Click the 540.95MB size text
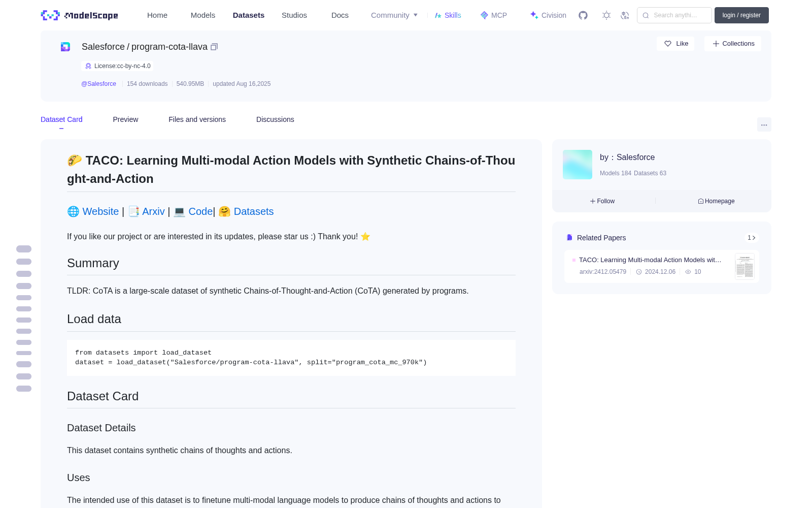 coord(190,84)
